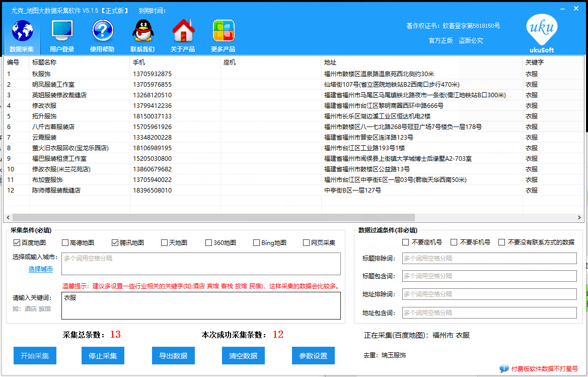Viewport: 588px width, 377px height.
Task: Click the 标题排除词 input field
Action: 489,259
